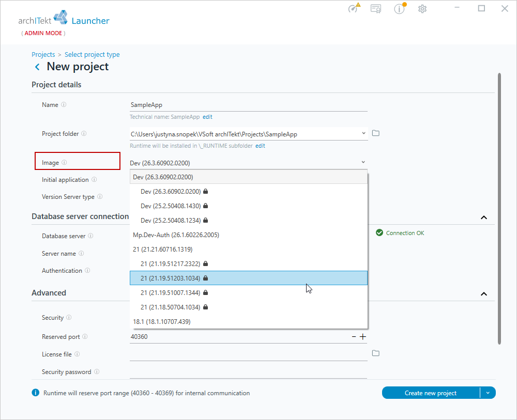Select image Mp.Dev-Auth (26.1.60226.2005)

(x=249, y=235)
